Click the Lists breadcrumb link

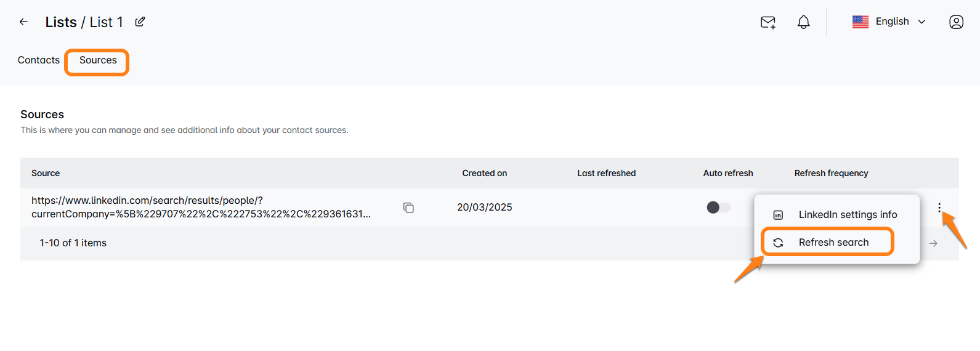click(61, 22)
